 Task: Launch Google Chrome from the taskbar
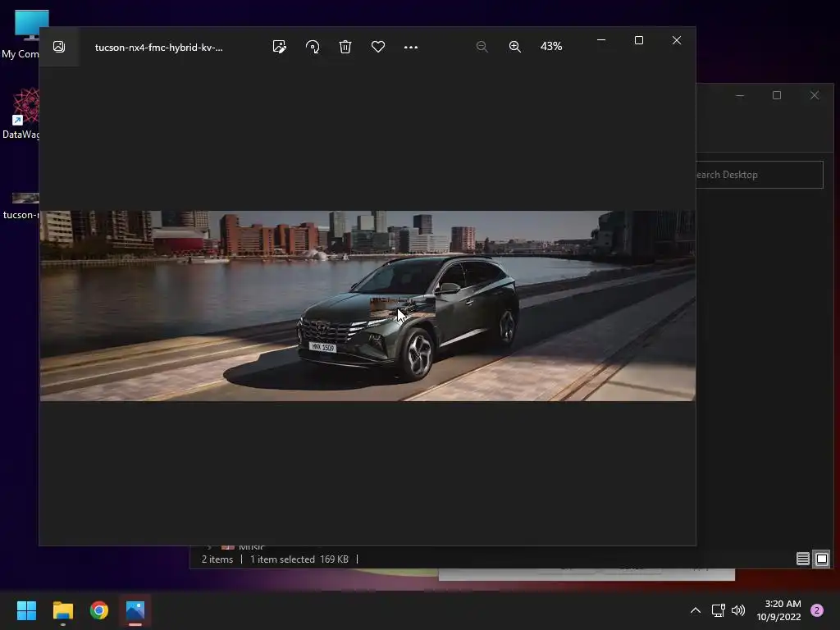(x=99, y=610)
